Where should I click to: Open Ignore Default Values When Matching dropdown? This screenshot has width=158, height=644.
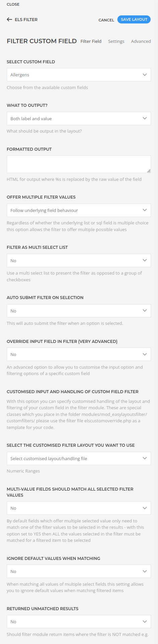click(79, 571)
